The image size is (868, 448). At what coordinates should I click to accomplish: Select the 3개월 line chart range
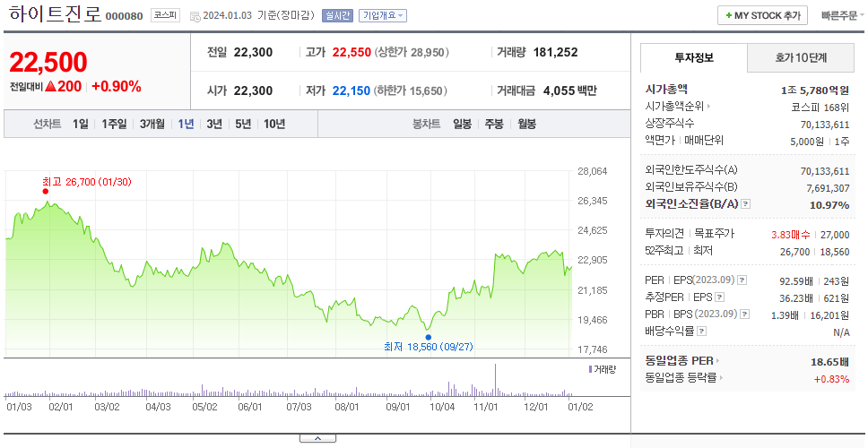(152, 124)
